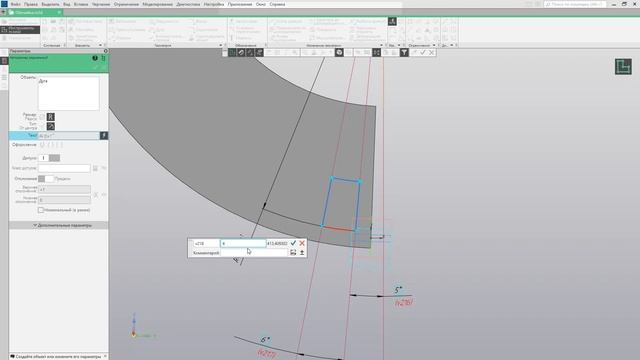Open the Настройка menu
Screen dimensions: 640x360
click(x=214, y=4)
